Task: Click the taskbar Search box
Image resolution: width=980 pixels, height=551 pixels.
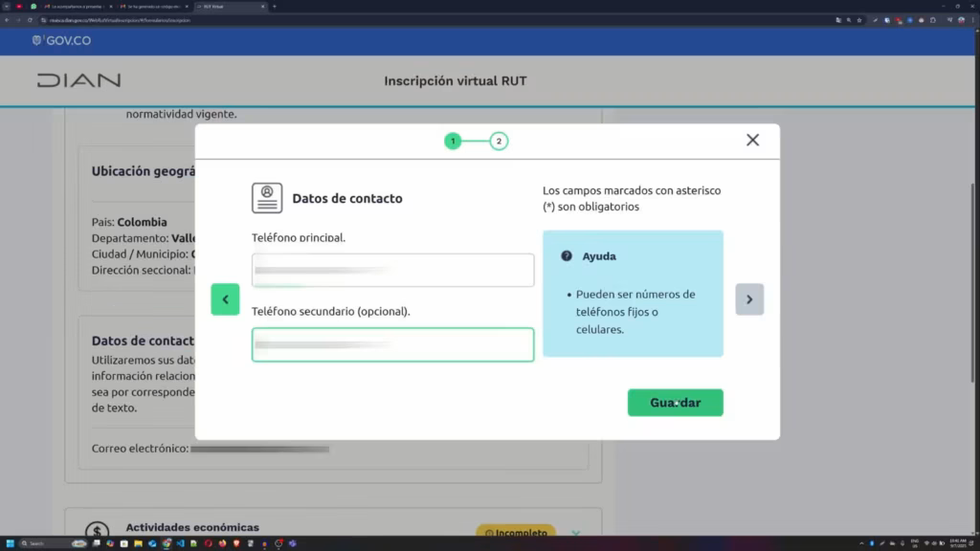Action: (x=54, y=543)
